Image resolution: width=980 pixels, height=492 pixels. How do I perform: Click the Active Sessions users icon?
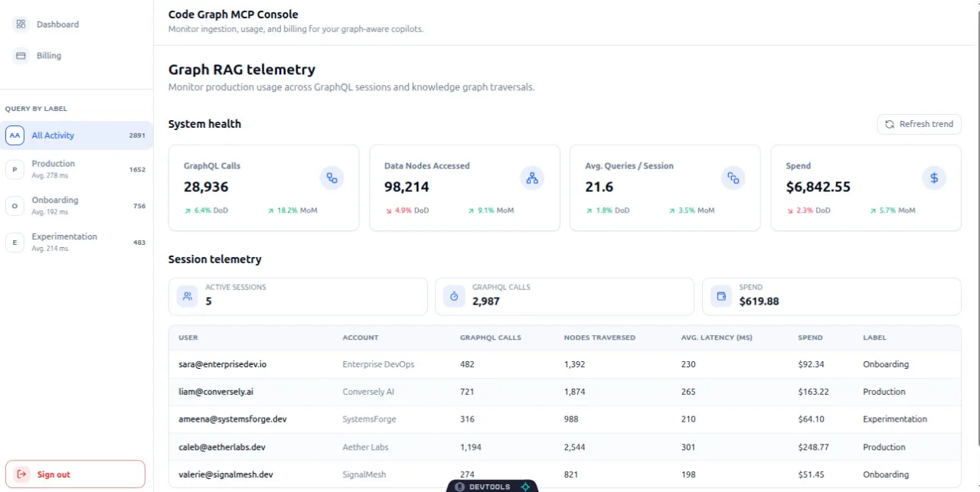point(188,296)
